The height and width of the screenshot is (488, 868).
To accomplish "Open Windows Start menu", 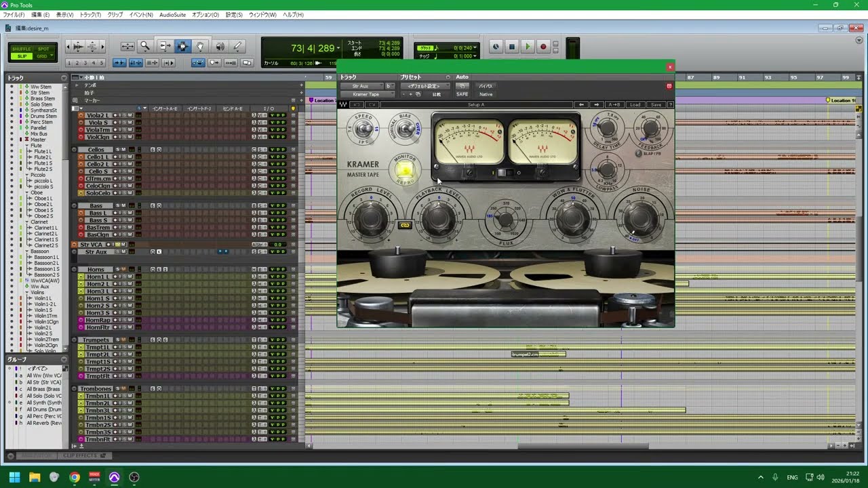I will [14, 477].
